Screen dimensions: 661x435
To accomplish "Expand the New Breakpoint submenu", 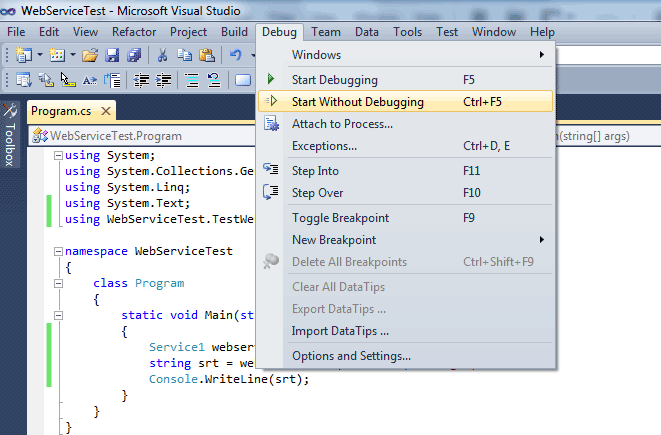I will point(406,240).
